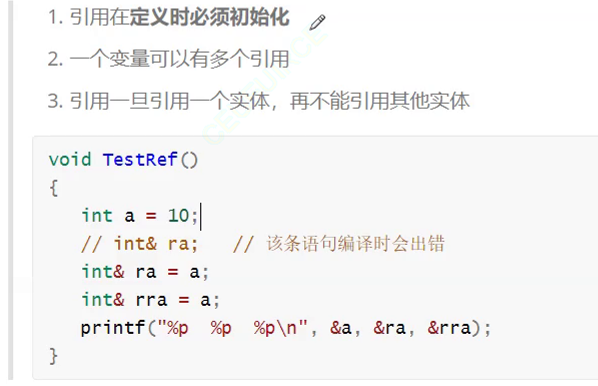Click the number 10 in code
Image resolution: width=598 pixels, height=386 pixels.
(x=178, y=216)
